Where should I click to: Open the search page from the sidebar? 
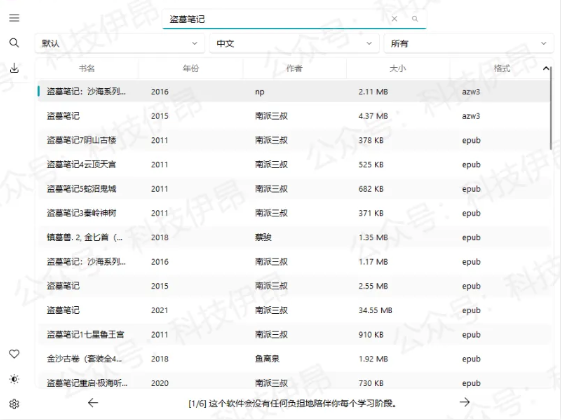pos(14,43)
